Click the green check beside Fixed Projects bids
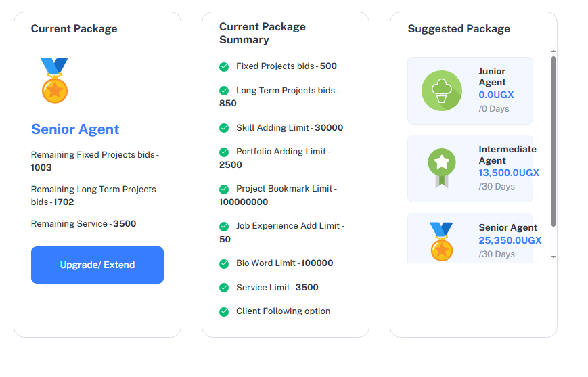The width and height of the screenshot is (588, 377). pos(224,66)
